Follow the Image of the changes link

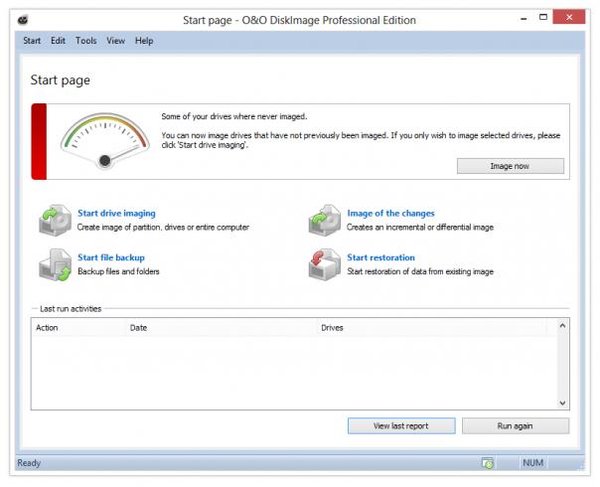coord(386,213)
